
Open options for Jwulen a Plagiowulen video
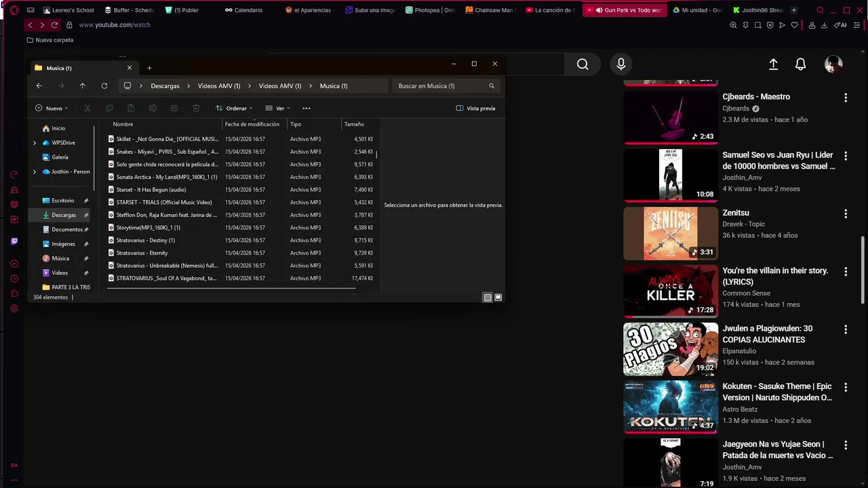(846, 329)
